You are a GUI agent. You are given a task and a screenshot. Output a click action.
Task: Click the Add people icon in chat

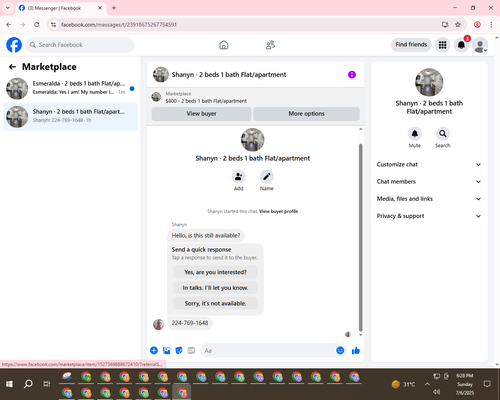(239, 177)
